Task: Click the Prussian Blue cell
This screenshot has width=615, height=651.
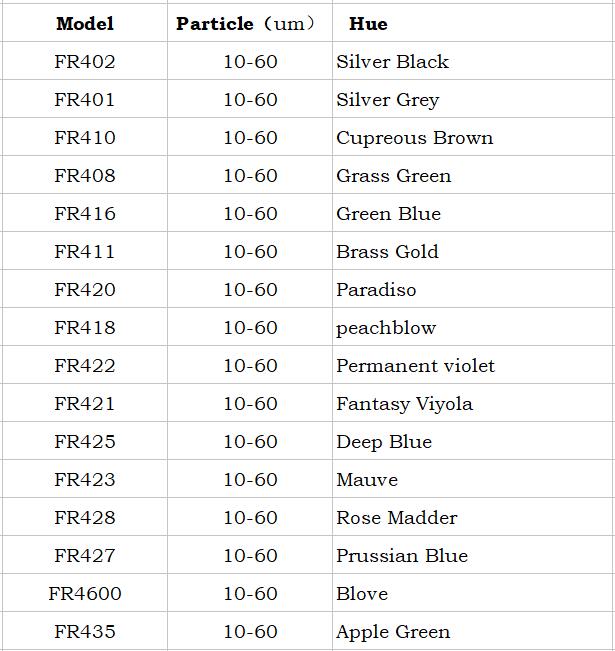Action: click(473, 555)
